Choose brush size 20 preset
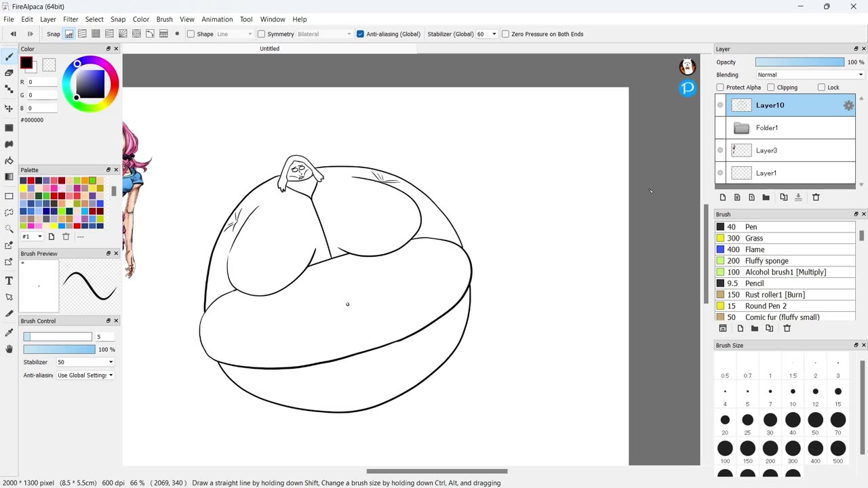This screenshot has width=868, height=488. click(x=725, y=424)
